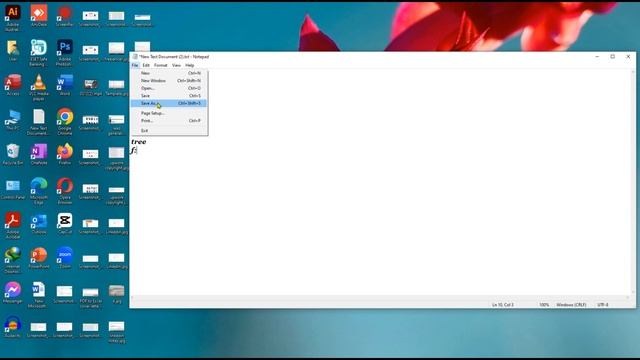Image resolution: width=640 pixels, height=360 pixels.
Task: Click the 100% zoom status entry
Action: (x=544, y=305)
